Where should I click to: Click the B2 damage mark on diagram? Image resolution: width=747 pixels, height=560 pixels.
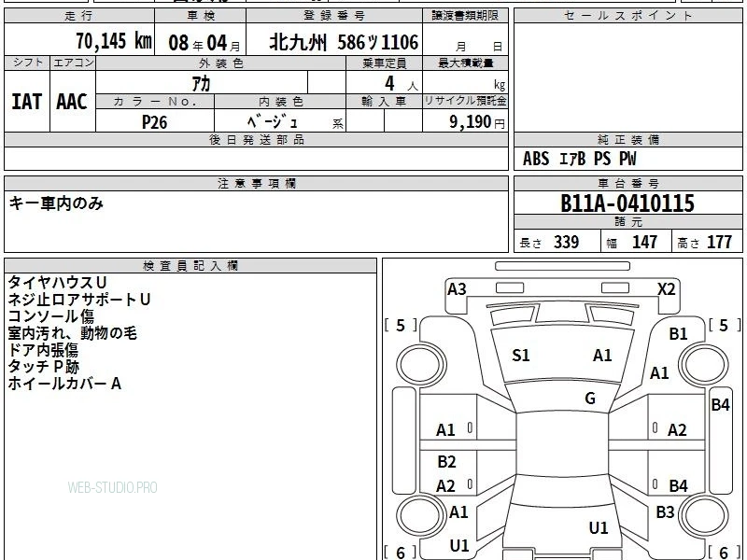[446, 461]
